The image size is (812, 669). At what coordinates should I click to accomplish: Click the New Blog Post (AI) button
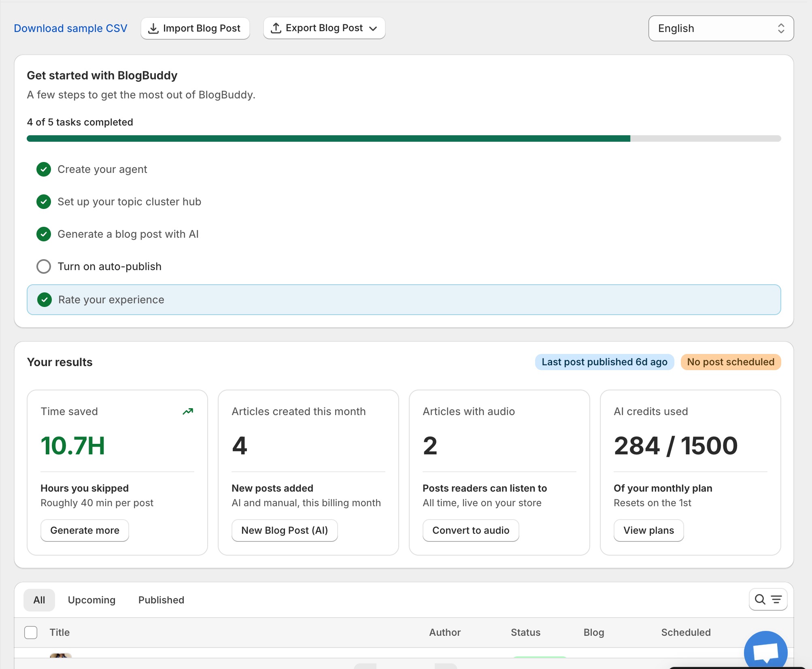click(285, 531)
